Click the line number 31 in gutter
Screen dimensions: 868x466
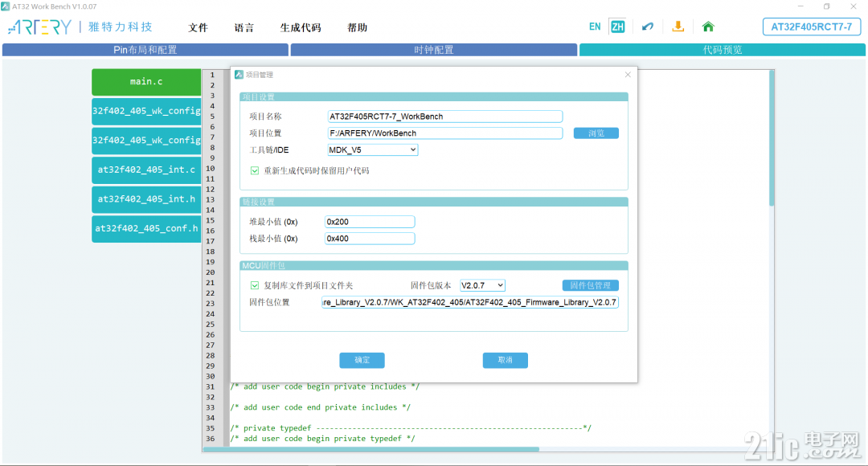211,386
